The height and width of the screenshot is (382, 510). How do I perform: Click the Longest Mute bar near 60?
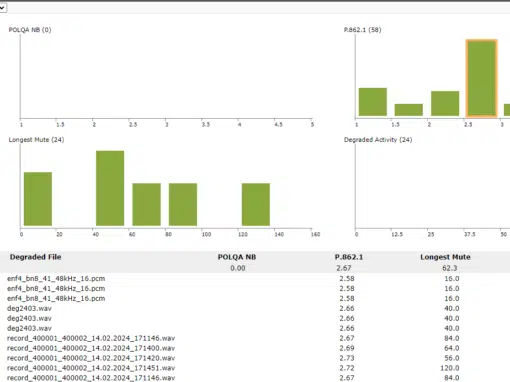[146, 204]
